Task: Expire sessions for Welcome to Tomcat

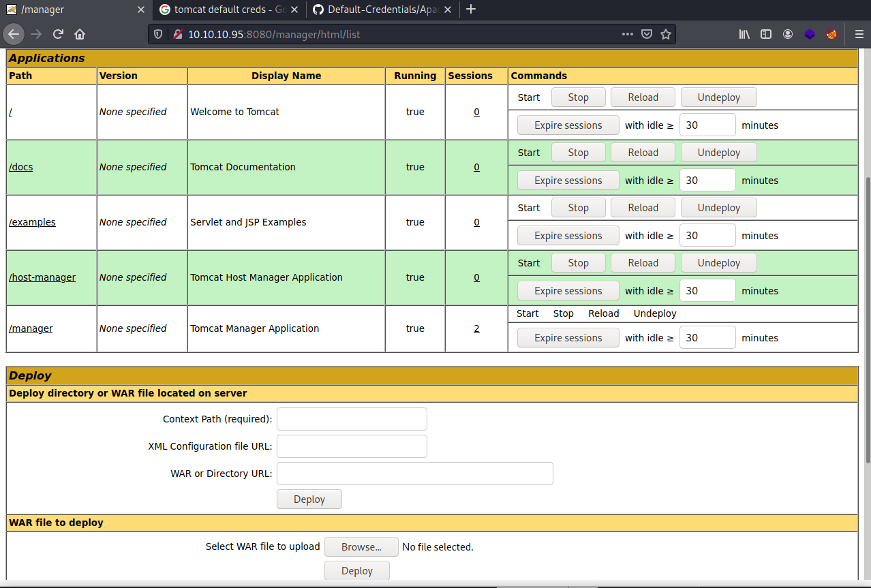Action: (x=568, y=125)
